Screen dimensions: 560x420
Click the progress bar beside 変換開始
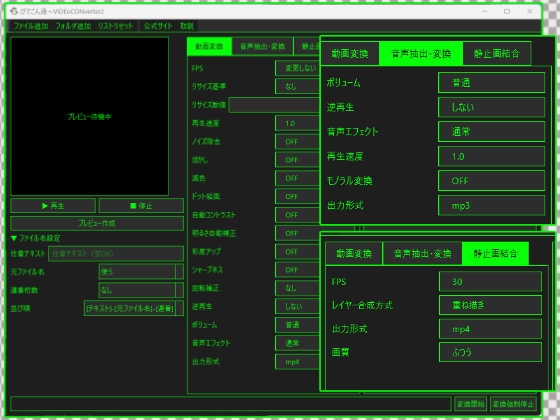pos(231,404)
